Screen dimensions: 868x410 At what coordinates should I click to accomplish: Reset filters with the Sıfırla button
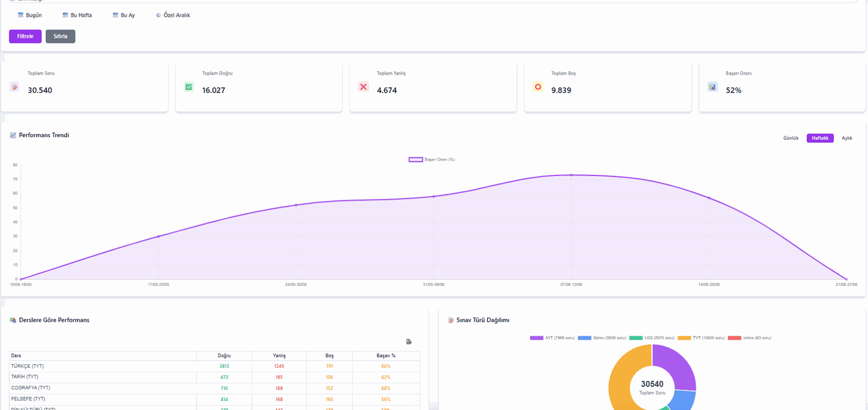60,37
